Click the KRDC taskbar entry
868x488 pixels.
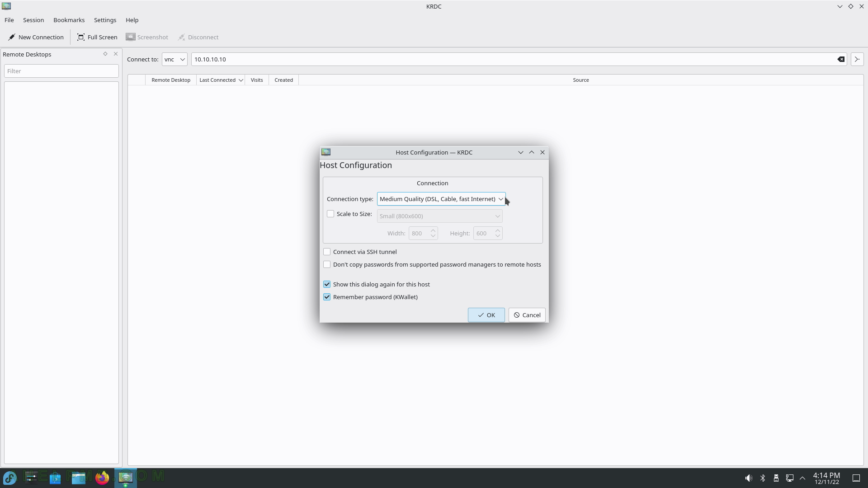(125, 478)
